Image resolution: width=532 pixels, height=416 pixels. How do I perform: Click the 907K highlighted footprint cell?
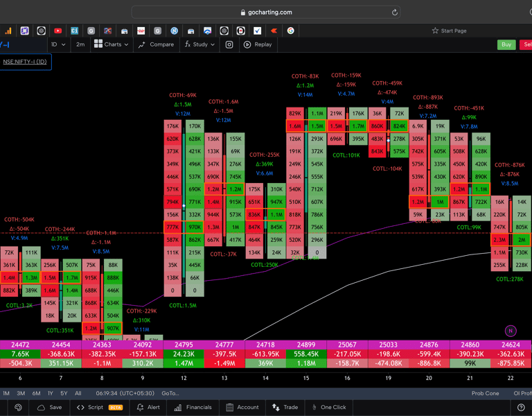pos(113,328)
